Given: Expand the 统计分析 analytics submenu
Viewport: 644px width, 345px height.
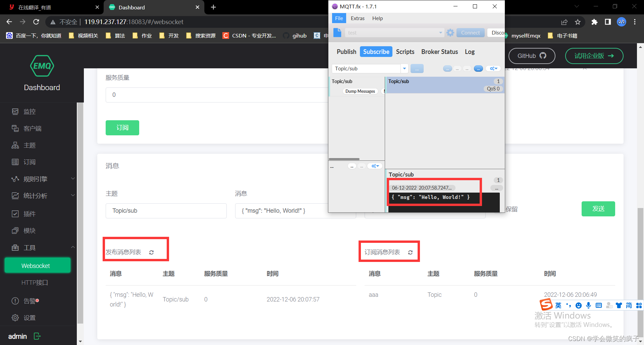Looking at the screenshot, I should tap(73, 195).
